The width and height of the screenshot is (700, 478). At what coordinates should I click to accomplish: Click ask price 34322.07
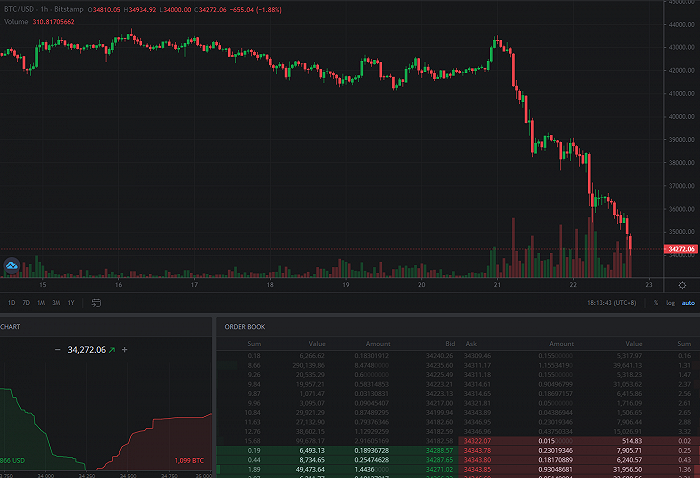pyautogui.click(x=477, y=441)
